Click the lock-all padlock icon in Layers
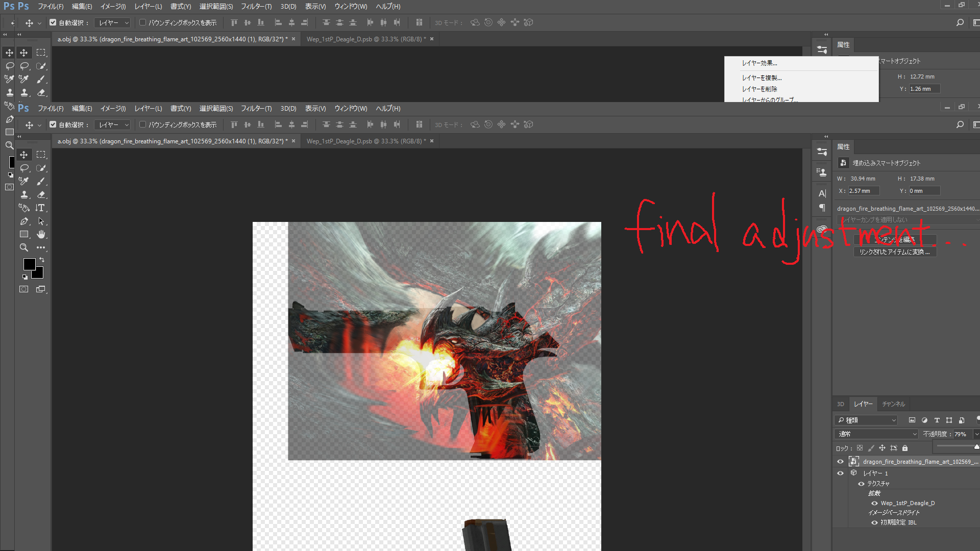980x551 pixels. pos(905,448)
